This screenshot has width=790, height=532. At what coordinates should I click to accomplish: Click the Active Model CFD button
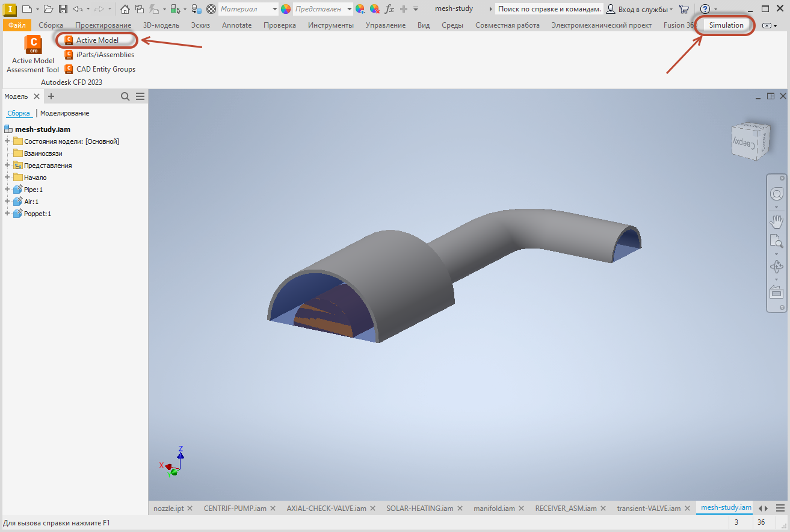91,40
